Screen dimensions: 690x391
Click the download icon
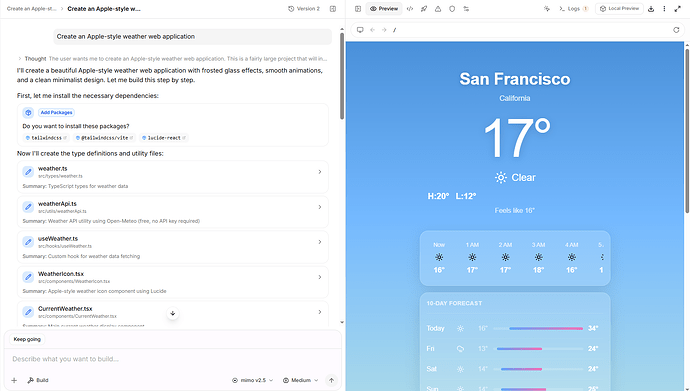(x=651, y=9)
